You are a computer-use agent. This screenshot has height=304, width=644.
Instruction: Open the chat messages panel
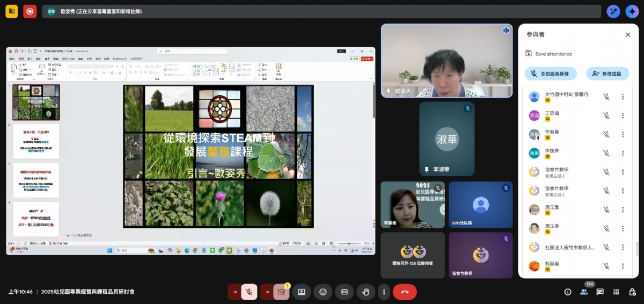coord(600,292)
